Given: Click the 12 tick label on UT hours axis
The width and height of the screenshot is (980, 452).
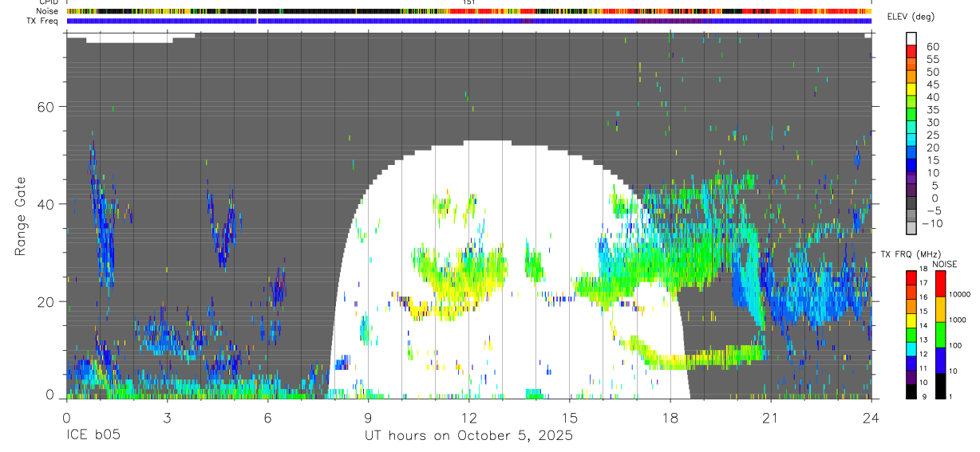Looking at the screenshot, I should [468, 417].
